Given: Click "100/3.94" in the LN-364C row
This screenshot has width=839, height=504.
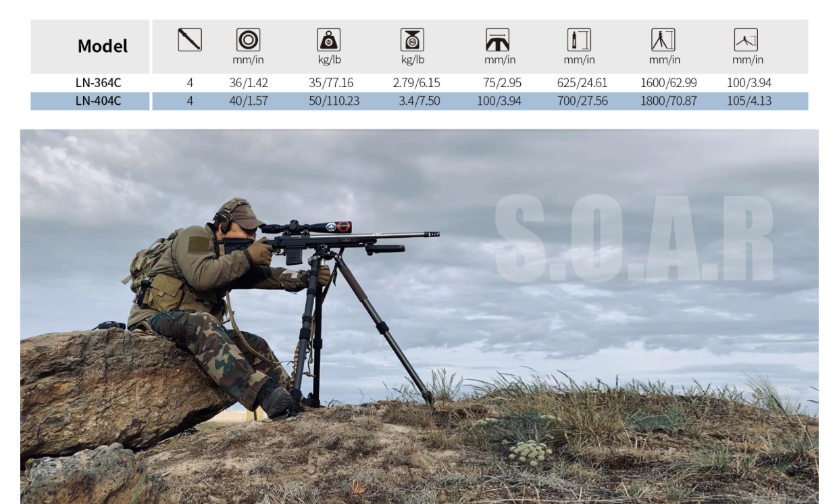Looking at the screenshot, I should pyautogui.click(x=750, y=83).
